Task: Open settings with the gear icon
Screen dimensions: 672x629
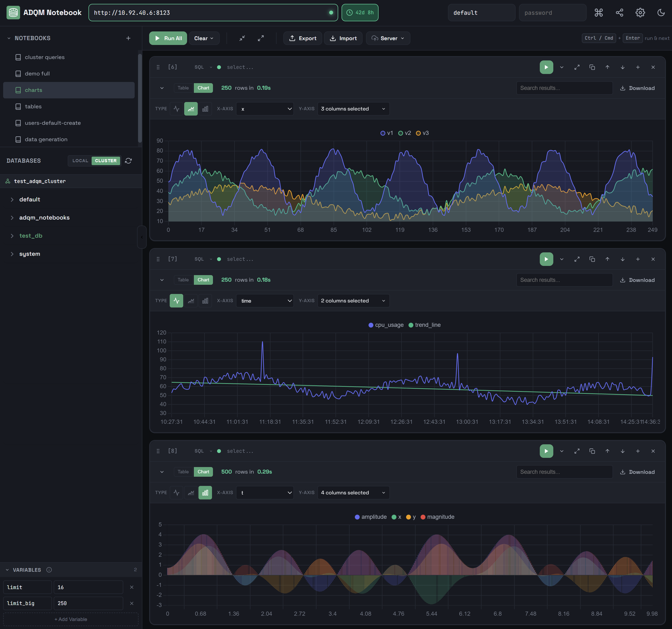Action: point(640,13)
